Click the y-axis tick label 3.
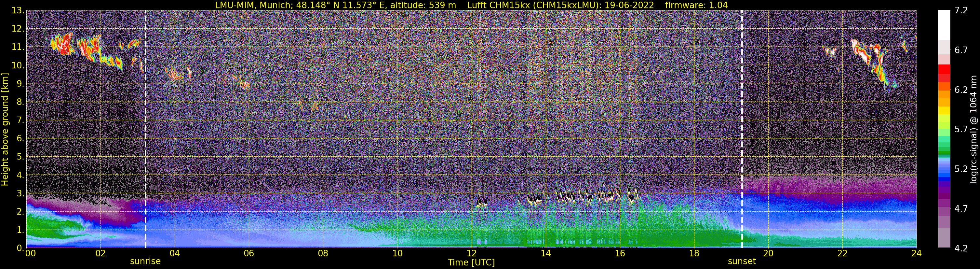Screen dimensions: 980x269 click(20, 193)
